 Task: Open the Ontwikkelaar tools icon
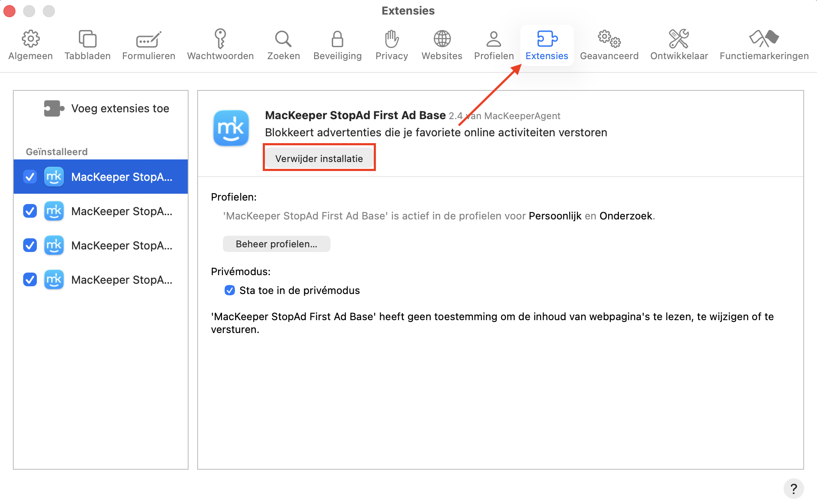679,39
